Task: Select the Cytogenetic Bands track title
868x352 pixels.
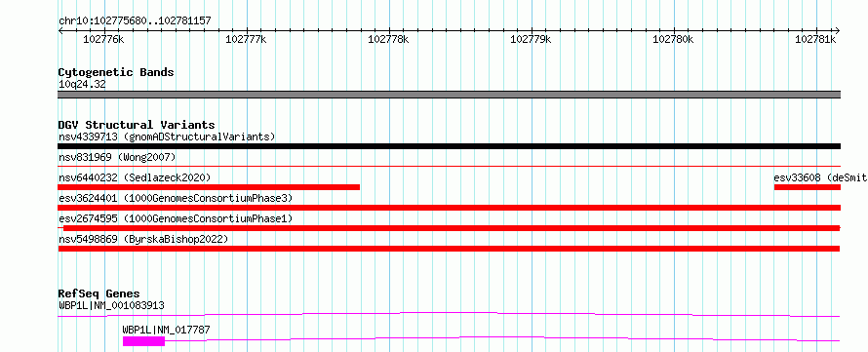Action: click(116, 72)
